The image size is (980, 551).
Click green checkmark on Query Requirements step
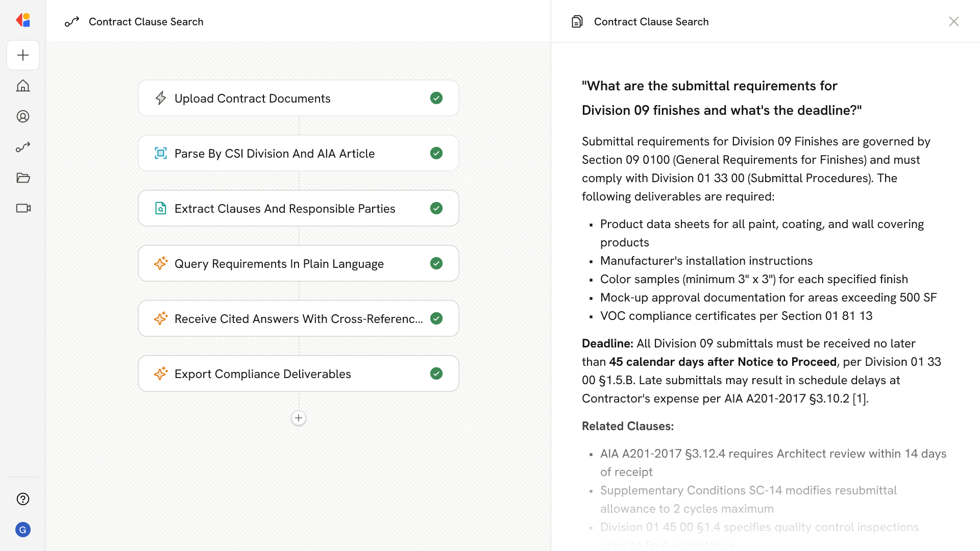(436, 263)
